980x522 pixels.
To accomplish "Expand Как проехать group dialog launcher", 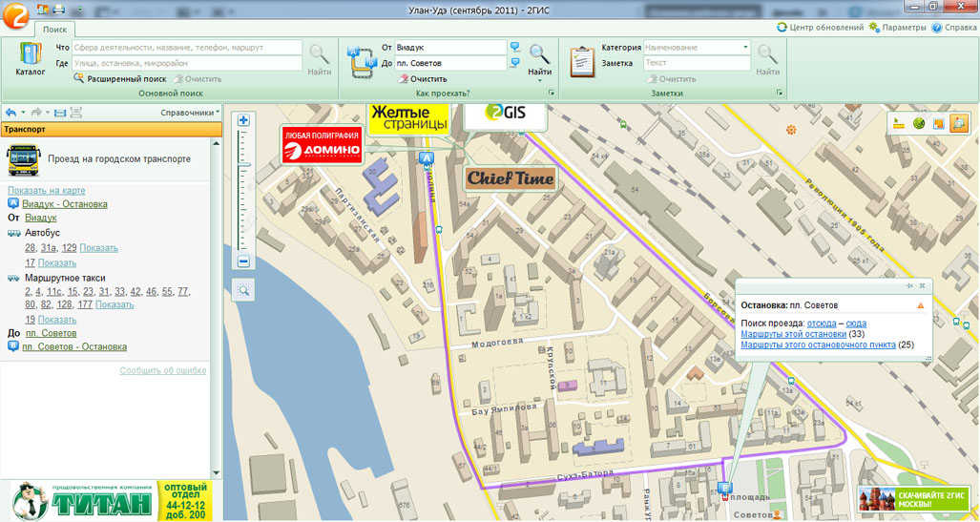I will [x=552, y=93].
